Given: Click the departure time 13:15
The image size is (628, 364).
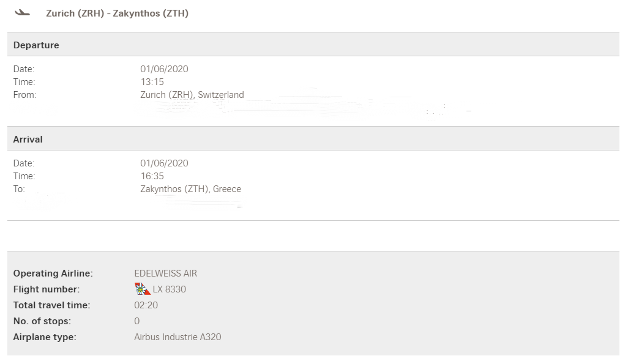Looking at the screenshot, I should click(x=152, y=82).
